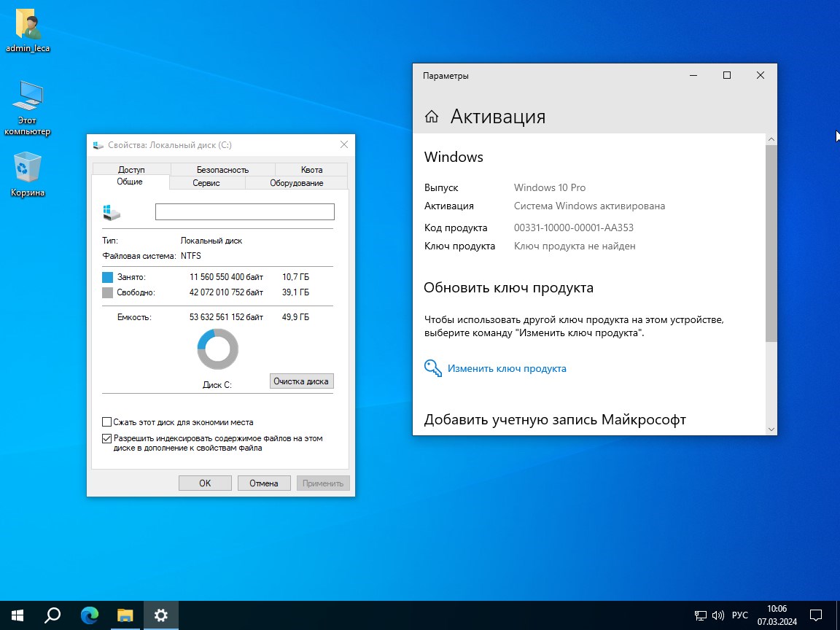The width and height of the screenshot is (840, 630).
Task: Switch to the Безопасность tab
Action: click(x=222, y=170)
